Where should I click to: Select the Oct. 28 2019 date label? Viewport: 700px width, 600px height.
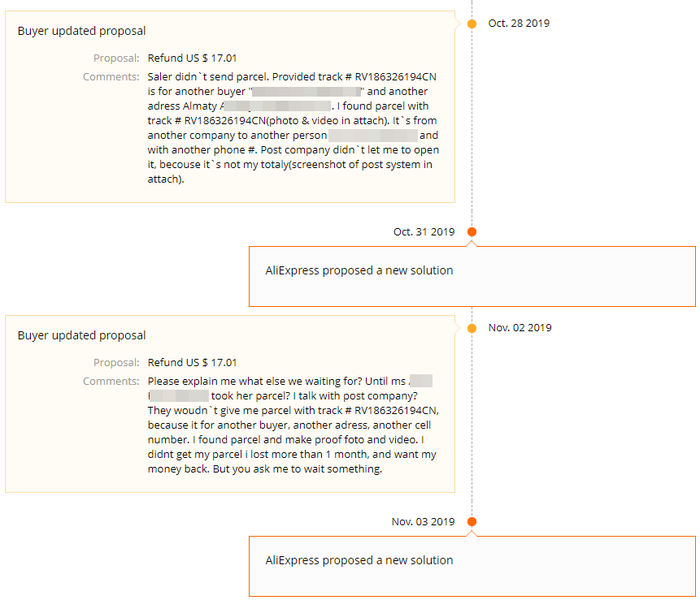(x=519, y=23)
